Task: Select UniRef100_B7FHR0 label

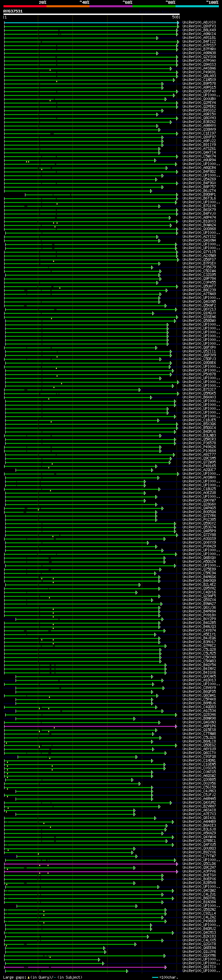Action: pyautogui.click(x=199, y=49)
